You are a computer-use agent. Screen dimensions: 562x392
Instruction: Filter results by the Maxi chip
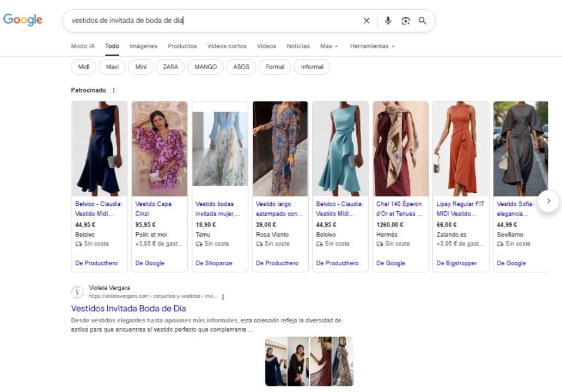112,67
